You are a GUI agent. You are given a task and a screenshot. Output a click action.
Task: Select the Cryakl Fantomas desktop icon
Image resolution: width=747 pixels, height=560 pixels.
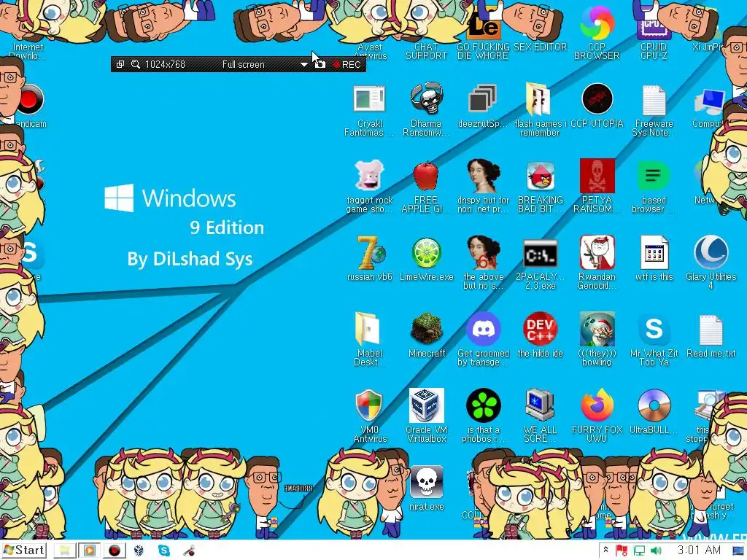[x=369, y=109]
